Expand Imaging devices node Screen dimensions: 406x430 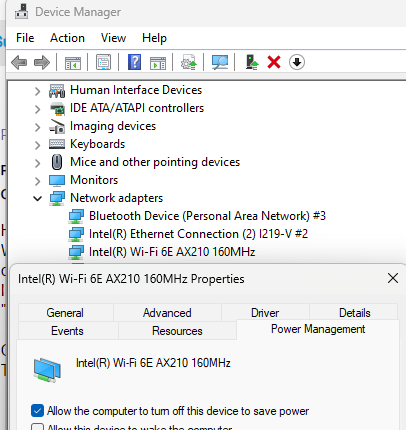[37, 127]
